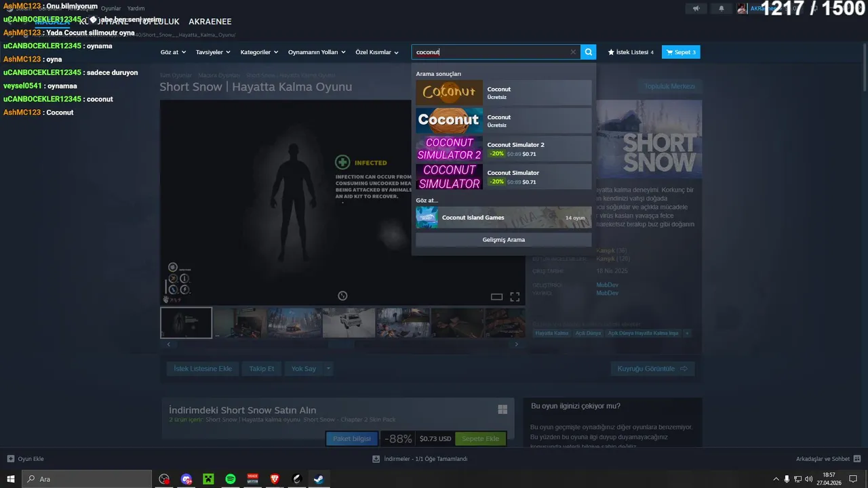Open Spotify from the taskbar
The image size is (868, 488).
pos(231,479)
